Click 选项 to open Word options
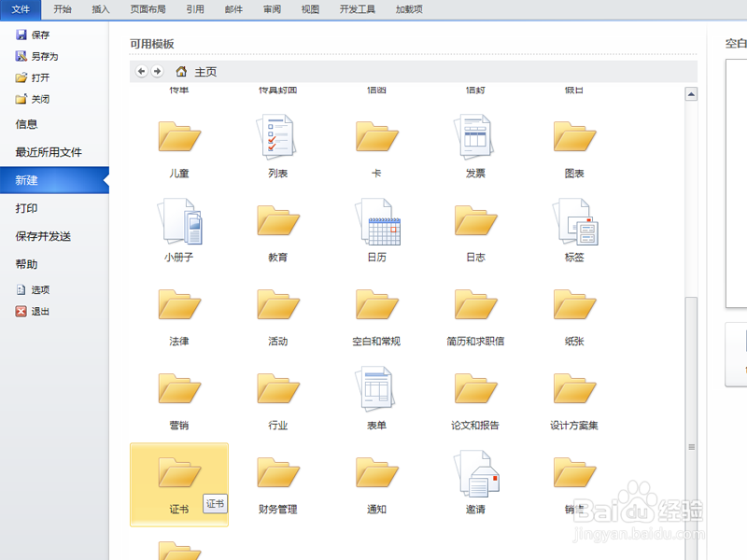The width and height of the screenshot is (747, 560). point(37,289)
